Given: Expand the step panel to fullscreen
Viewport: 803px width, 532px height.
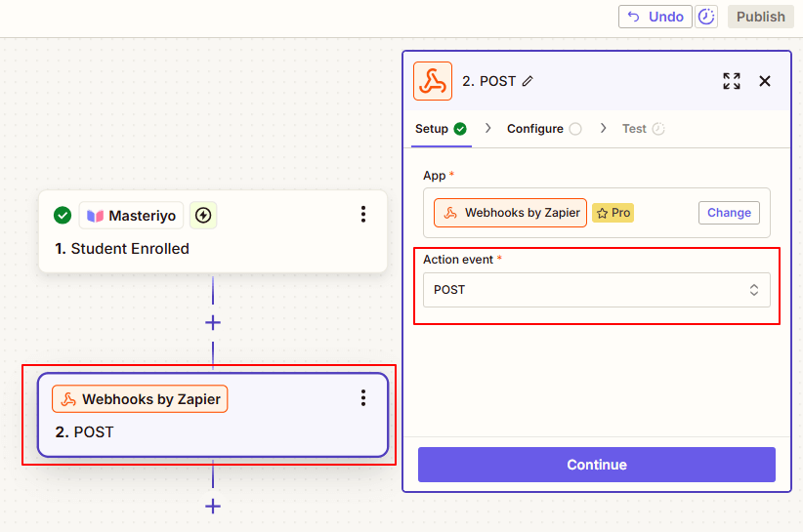Looking at the screenshot, I should coord(732,81).
